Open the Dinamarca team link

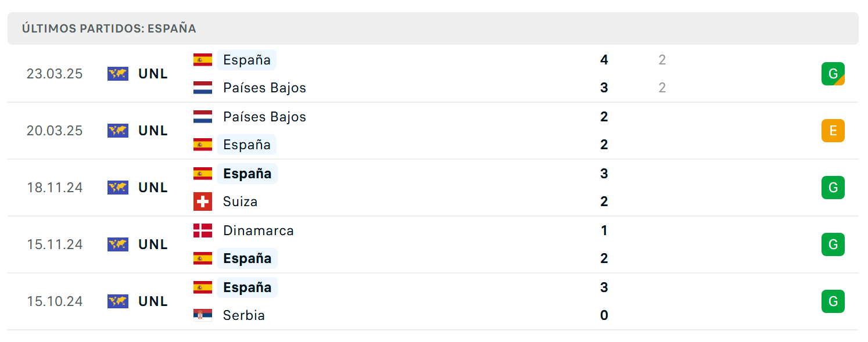pos(259,231)
